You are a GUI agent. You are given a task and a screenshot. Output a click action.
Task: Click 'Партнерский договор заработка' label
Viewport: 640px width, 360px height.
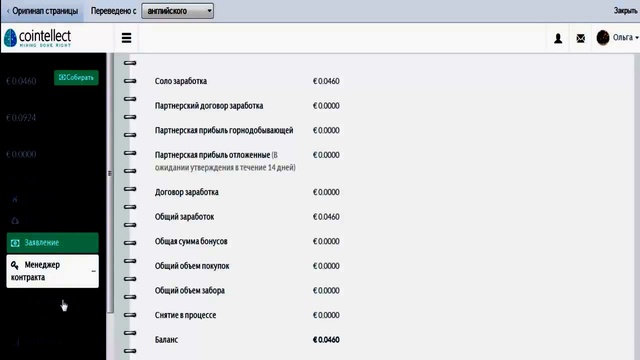(x=209, y=106)
